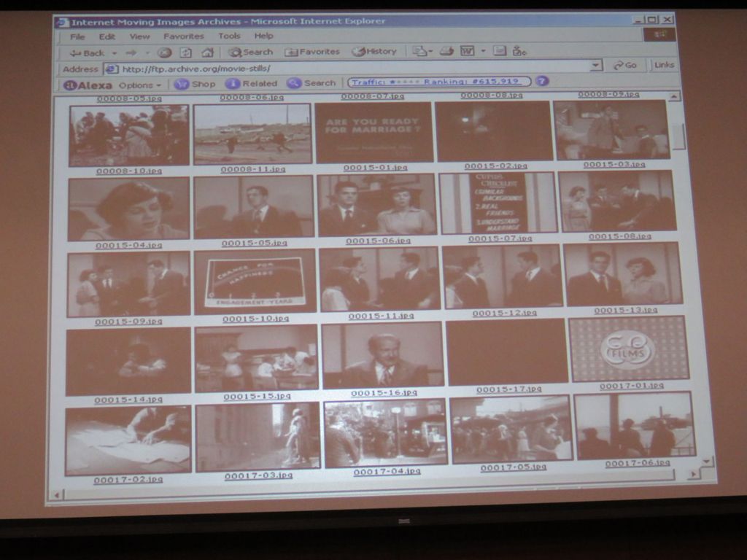The image size is (747, 560).
Task: Open the Links toolbar
Action: (664, 65)
